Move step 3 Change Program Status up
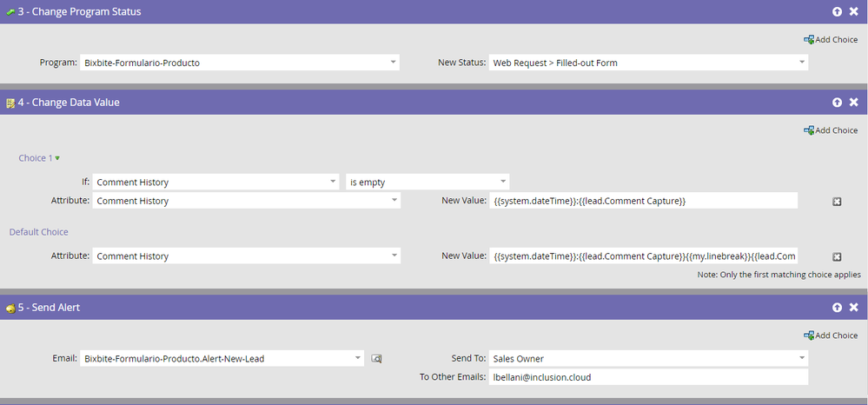Image resolution: width=868 pixels, height=405 pixels. coord(837,11)
